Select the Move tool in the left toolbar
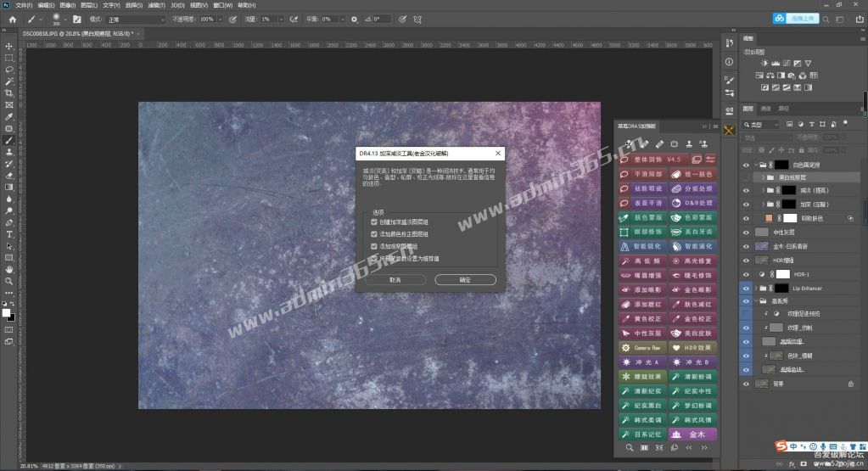868x471 pixels. point(8,47)
